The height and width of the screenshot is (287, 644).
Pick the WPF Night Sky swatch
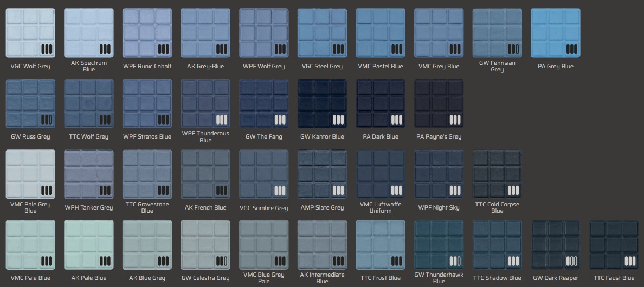click(x=439, y=174)
